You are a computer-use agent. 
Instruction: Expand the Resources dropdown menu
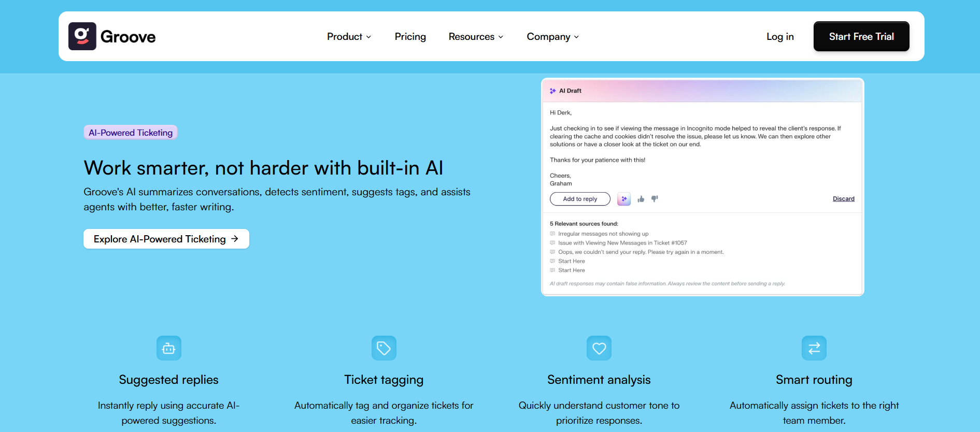pos(476,37)
